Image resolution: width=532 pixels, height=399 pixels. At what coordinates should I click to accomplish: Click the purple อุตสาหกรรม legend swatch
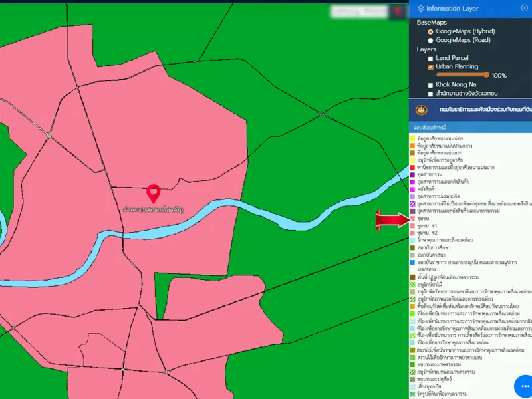[x=412, y=174]
